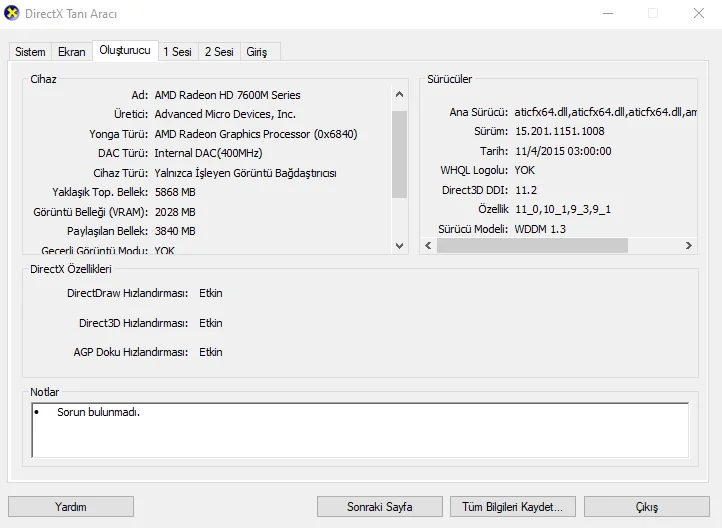Open the 2 Sesi tab

point(219,52)
